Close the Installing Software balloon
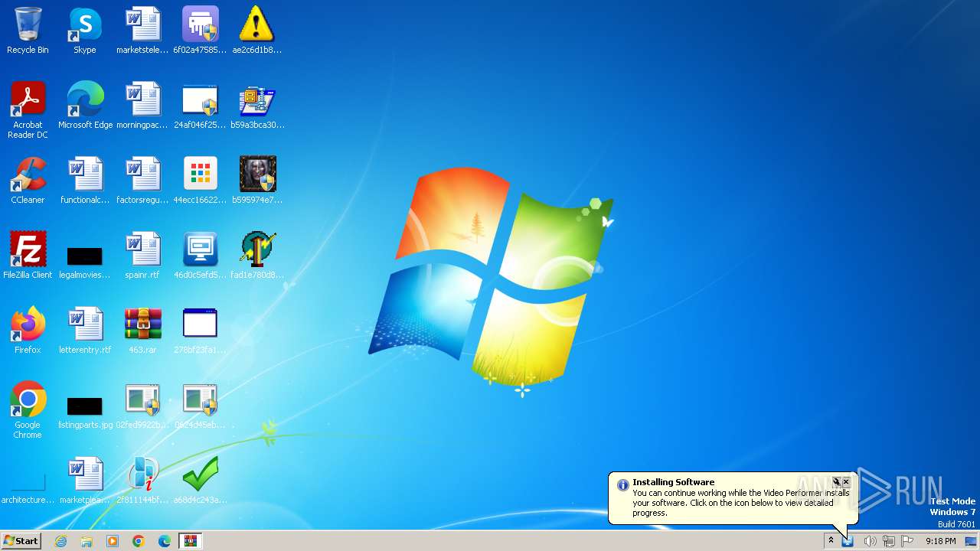 [x=846, y=482]
